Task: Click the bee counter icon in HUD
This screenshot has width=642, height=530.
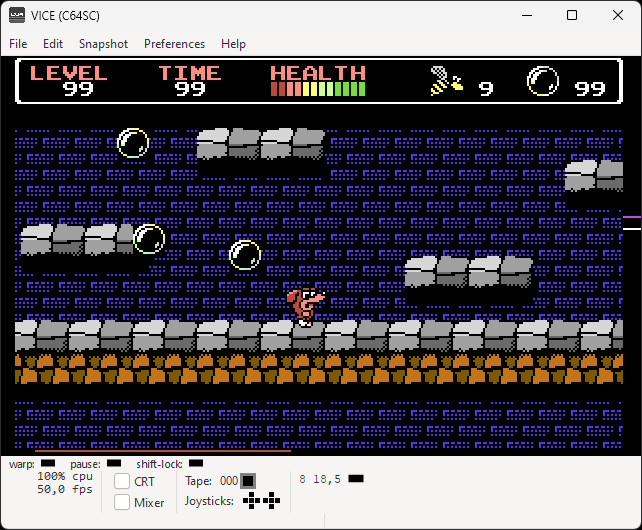Action: (447, 81)
